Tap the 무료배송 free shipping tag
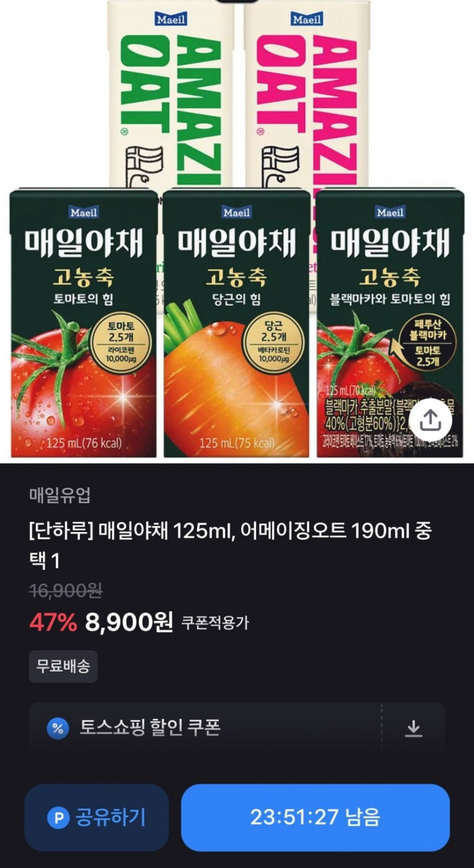Image resolution: width=474 pixels, height=868 pixels. 63,666
